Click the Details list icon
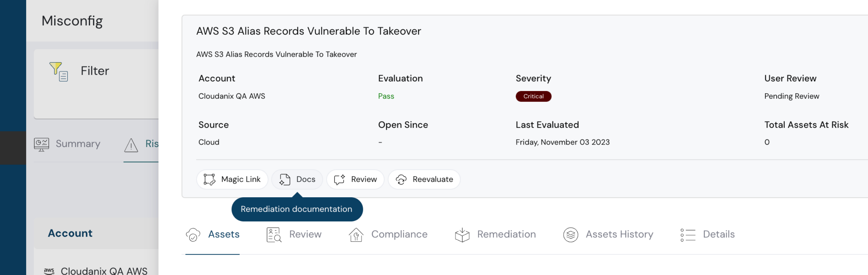Screen dimensions: 868x275 (x=688, y=235)
